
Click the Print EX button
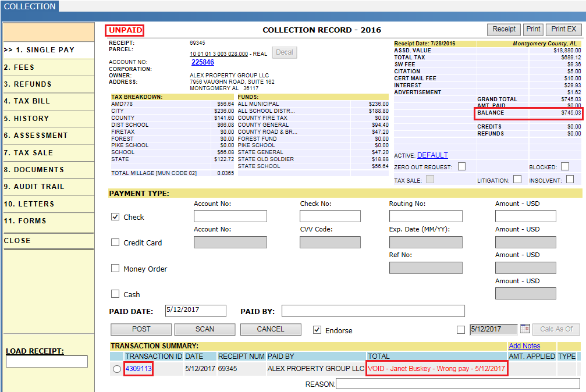click(x=563, y=29)
